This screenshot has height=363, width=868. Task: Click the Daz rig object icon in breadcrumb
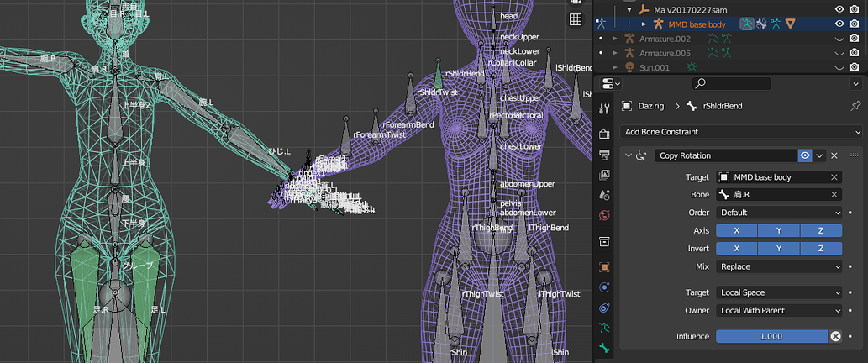click(x=627, y=106)
